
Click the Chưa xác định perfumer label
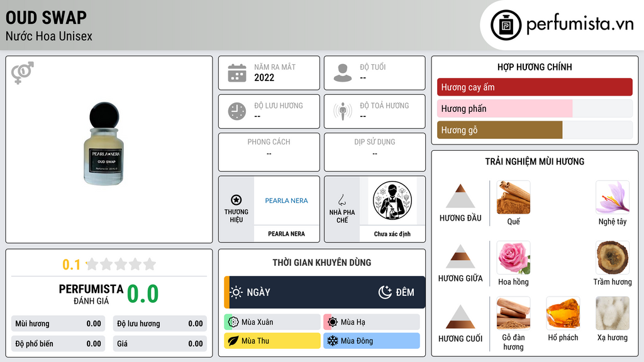[x=392, y=234]
